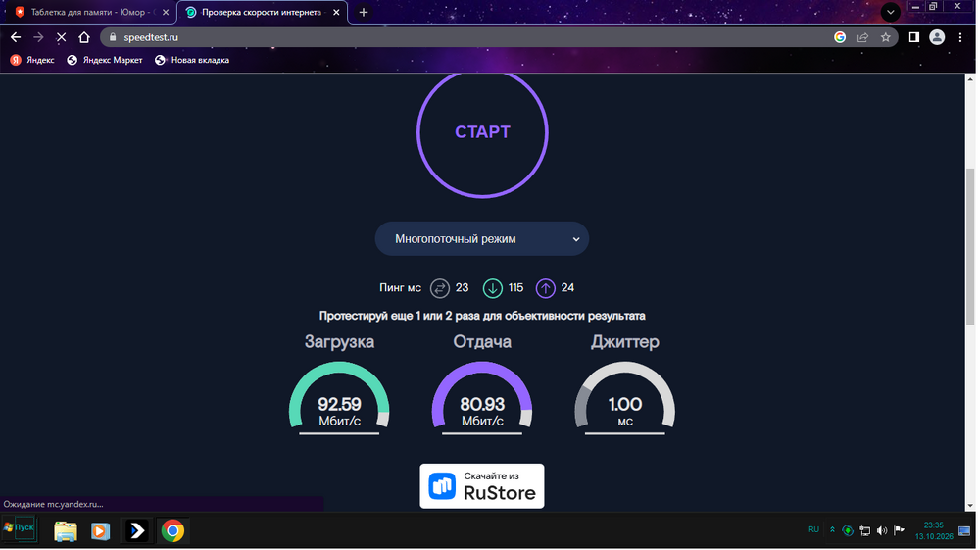Open the media player taskbar icon

click(101, 531)
